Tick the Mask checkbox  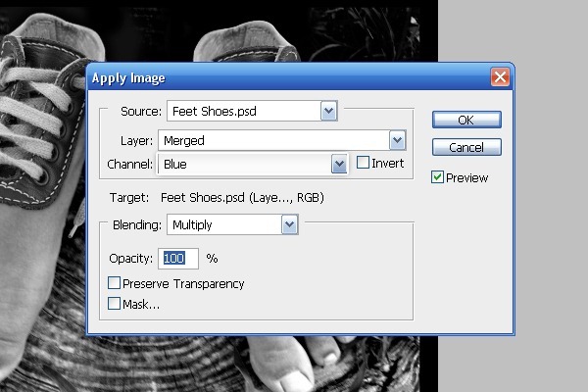click(x=115, y=304)
